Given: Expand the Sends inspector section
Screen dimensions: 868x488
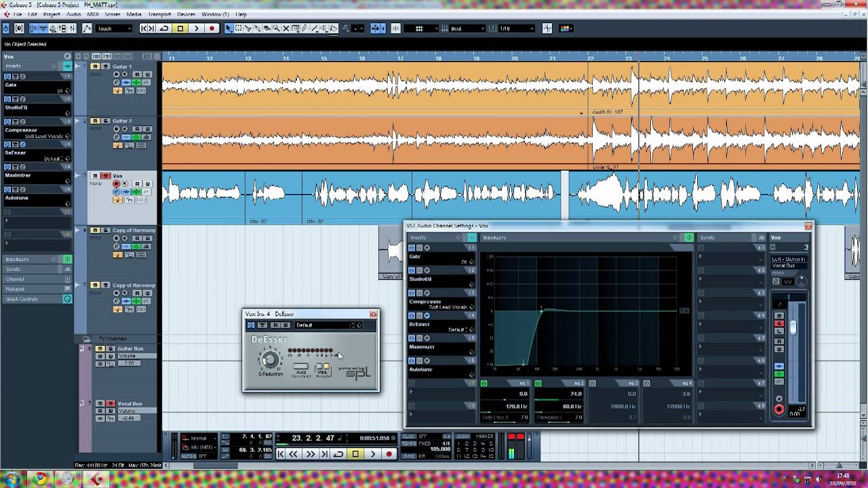Looking at the screenshot, I should coord(37,269).
